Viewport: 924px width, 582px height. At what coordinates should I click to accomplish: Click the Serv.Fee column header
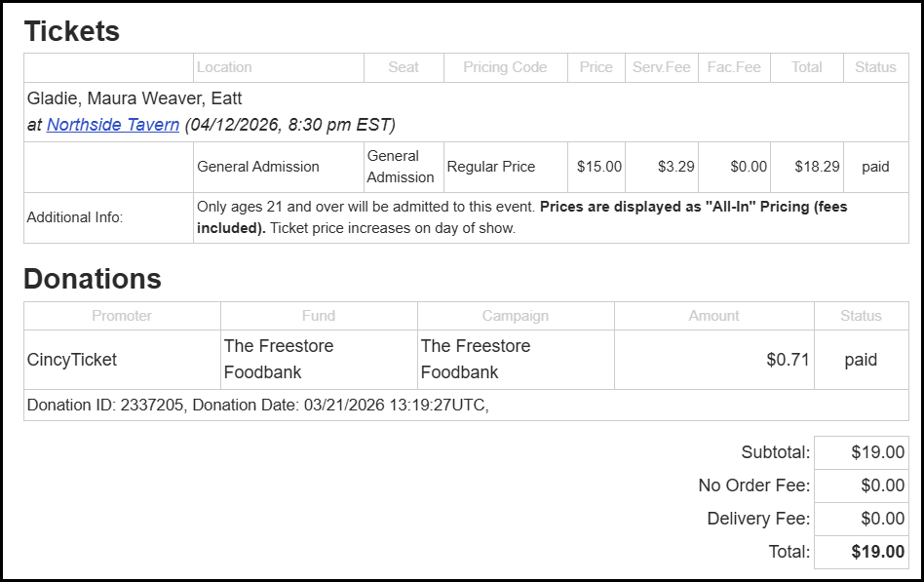(x=661, y=67)
